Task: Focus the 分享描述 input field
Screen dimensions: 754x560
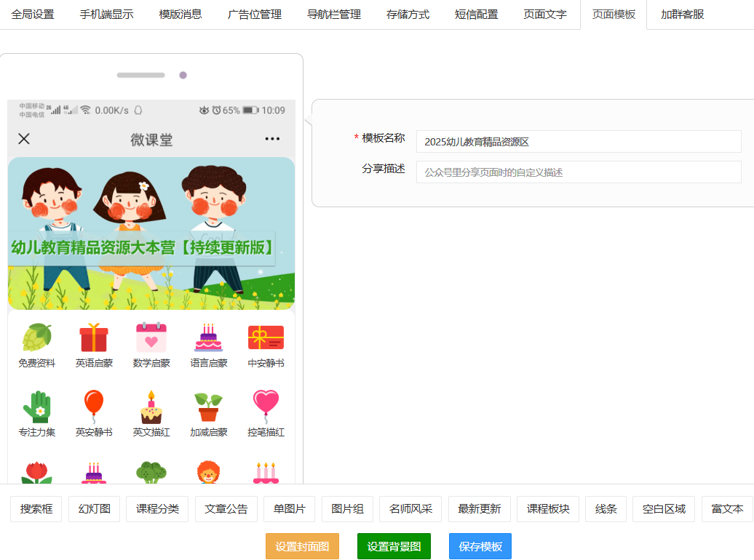Action: pos(578,172)
